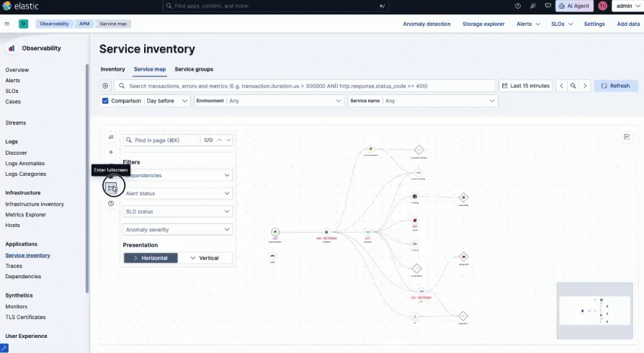The image size is (644, 353).
Task: Select the frontend service node with red badge
Action: (326, 232)
